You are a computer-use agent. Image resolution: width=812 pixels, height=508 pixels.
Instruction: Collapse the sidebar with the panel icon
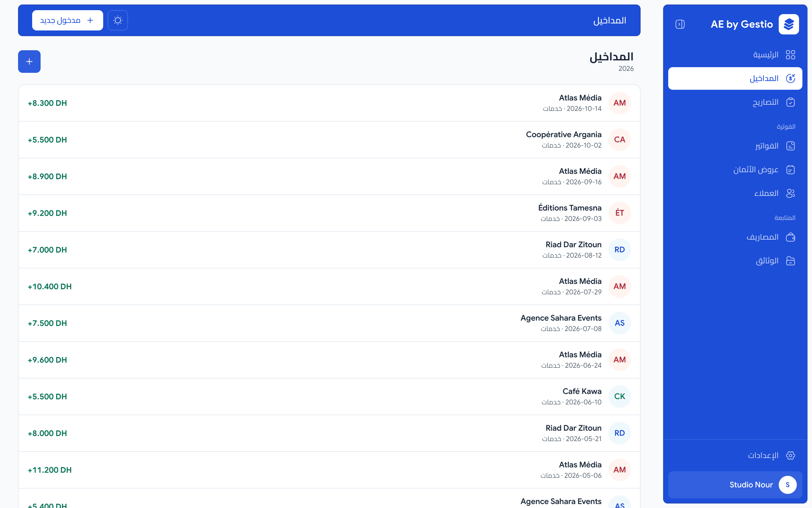(x=680, y=24)
